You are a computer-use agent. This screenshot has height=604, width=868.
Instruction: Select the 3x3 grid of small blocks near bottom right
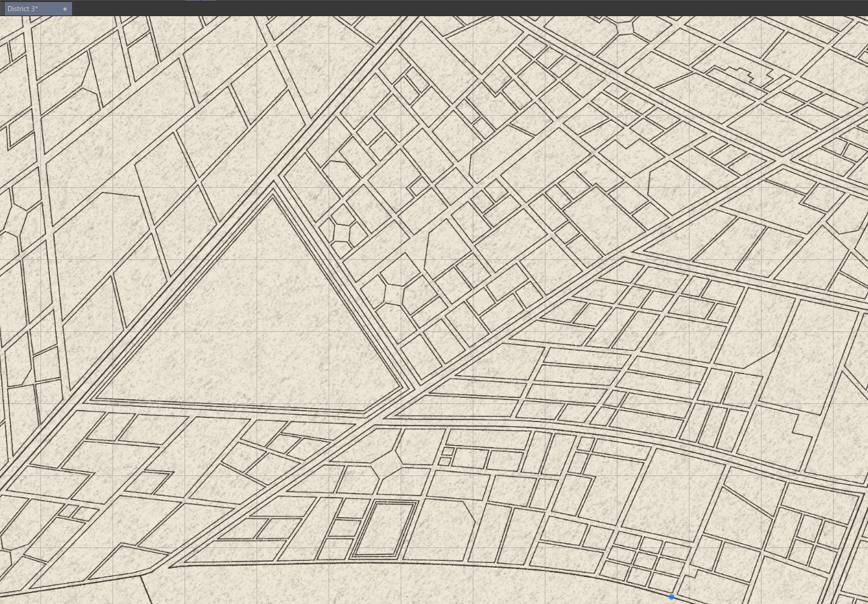point(646,559)
